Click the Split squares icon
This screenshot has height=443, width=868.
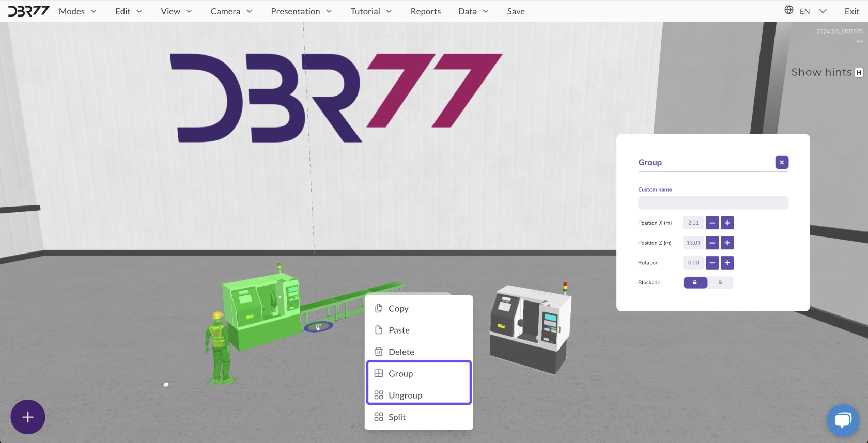[x=379, y=417]
